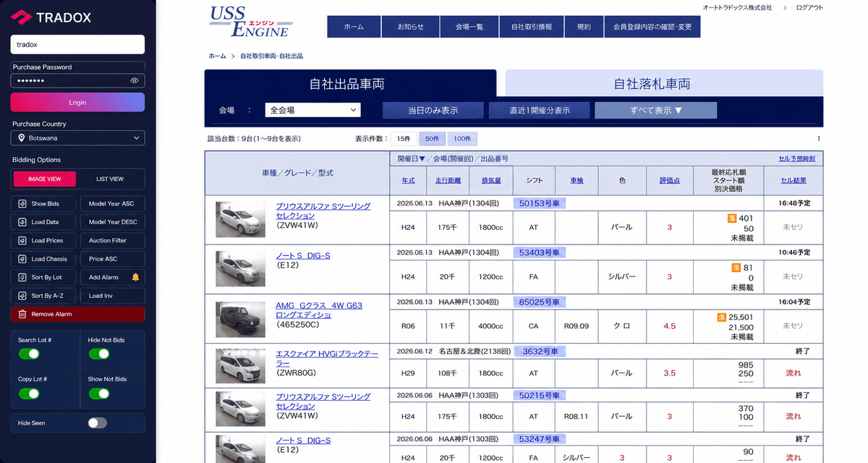Click lot number 3632号車
Image resolution: width=868 pixels, height=463 pixels.
tap(540, 352)
